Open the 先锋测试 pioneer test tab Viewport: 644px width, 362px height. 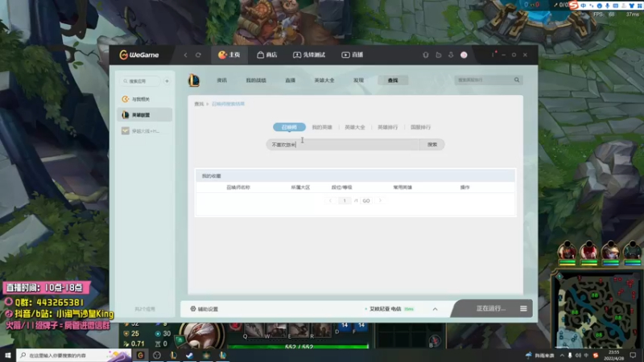[x=309, y=55]
